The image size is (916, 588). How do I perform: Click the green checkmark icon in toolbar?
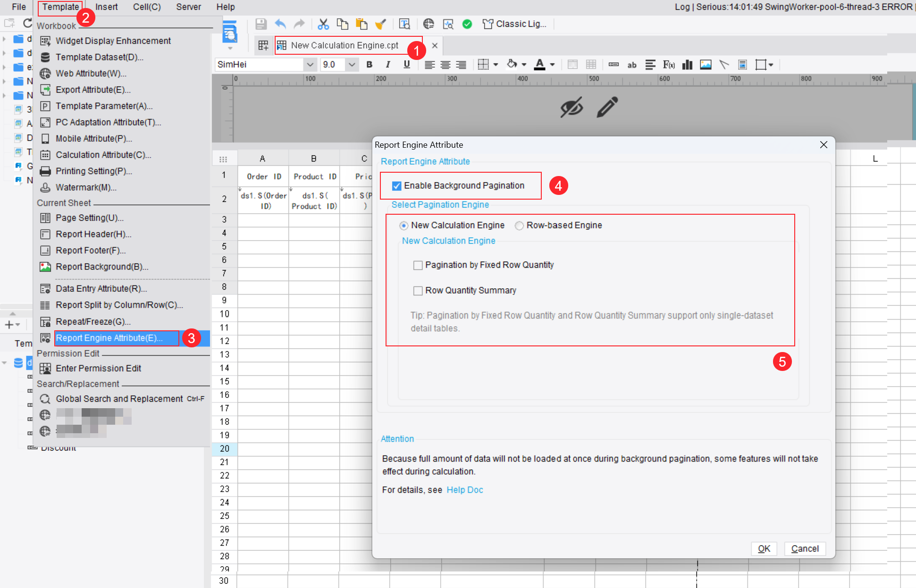click(467, 24)
